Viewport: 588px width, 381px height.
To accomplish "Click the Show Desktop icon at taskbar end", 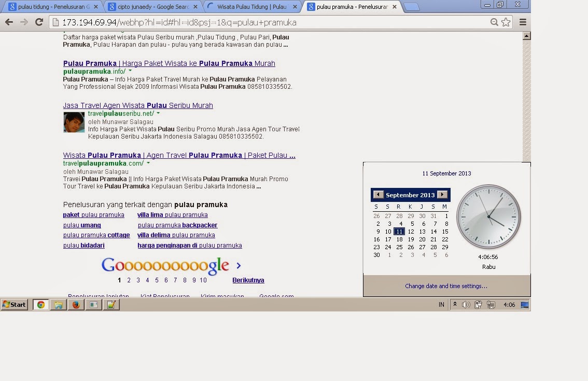I will coord(525,305).
